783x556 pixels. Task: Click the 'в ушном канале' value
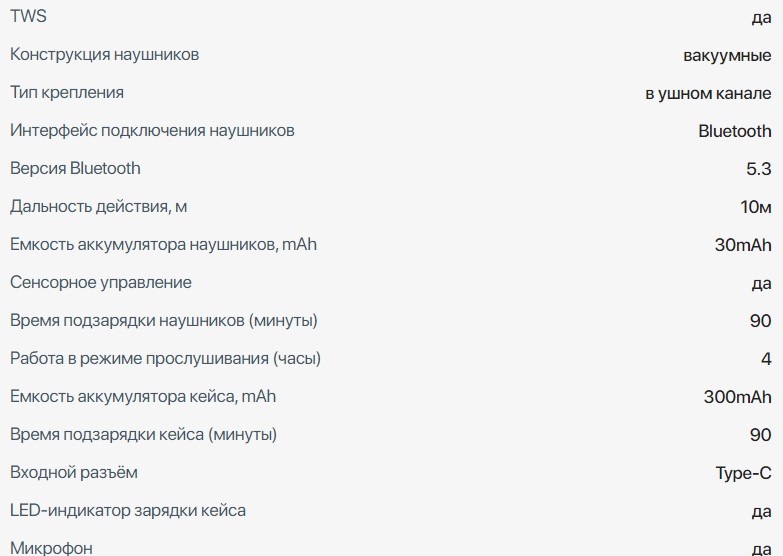[708, 93]
